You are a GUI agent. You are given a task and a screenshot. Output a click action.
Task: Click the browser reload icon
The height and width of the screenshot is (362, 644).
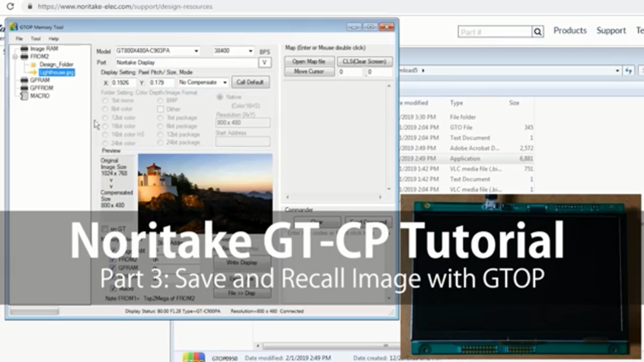point(10,7)
